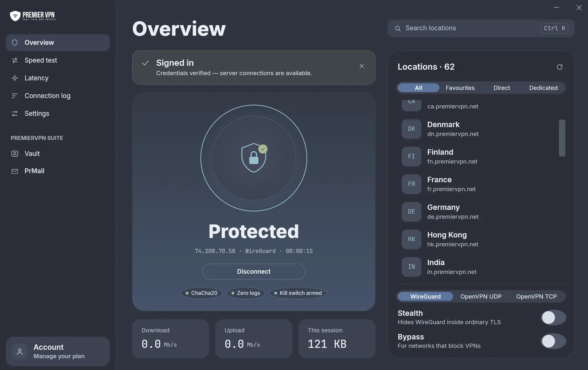Open Account to manage your plan

tap(58, 352)
